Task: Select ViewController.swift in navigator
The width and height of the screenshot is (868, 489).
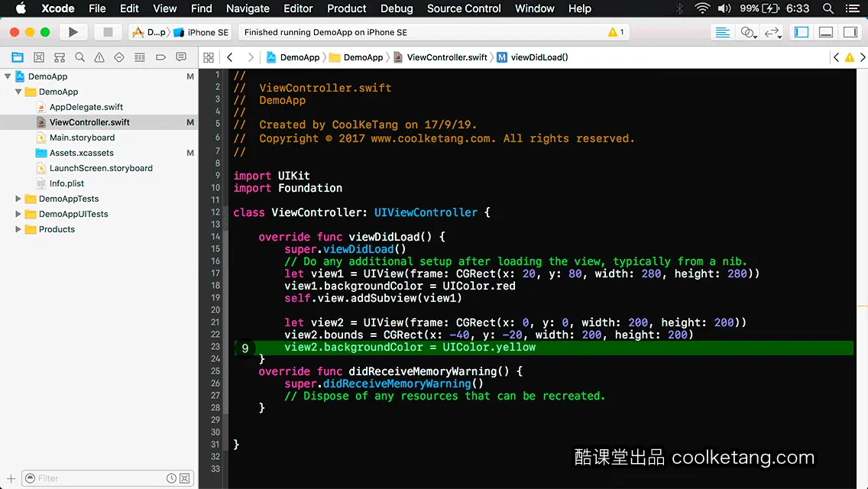Action: pos(89,121)
